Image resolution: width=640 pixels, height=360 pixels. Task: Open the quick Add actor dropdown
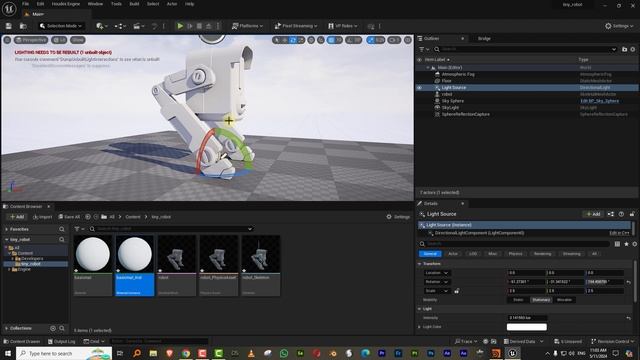click(102, 26)
